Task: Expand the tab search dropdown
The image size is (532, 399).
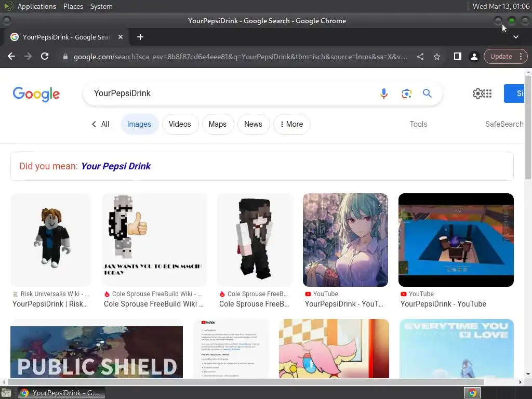Action: point(516,37)
